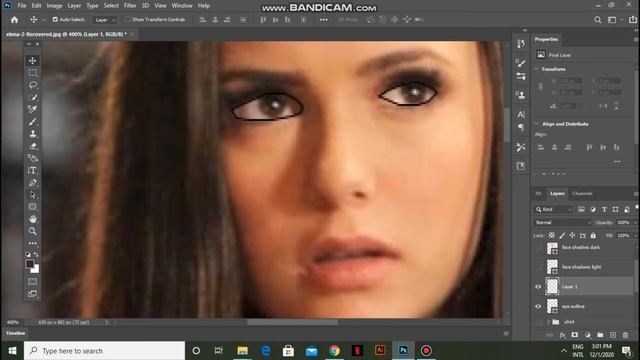The height and width of the screenshot is (360, 640).
Task: Click the add layer style fx icon
Action: (x=562, y=335)
